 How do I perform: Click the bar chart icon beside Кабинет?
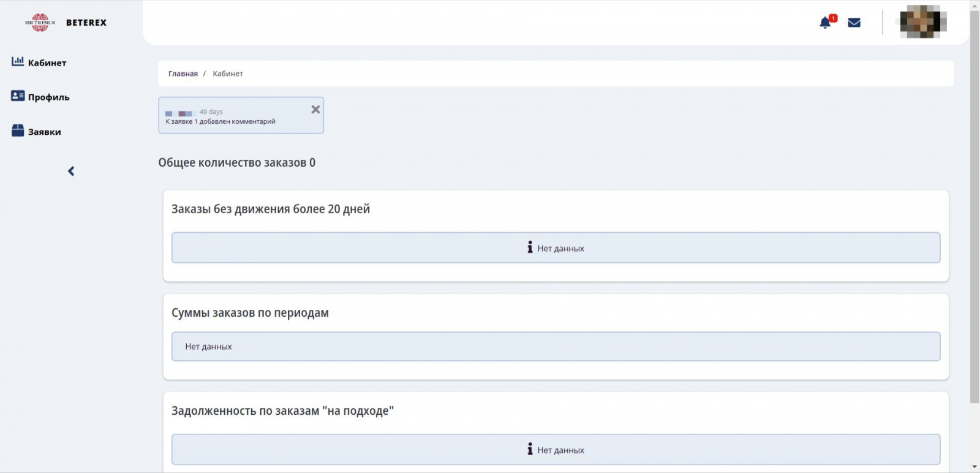[x=18, y=61]
